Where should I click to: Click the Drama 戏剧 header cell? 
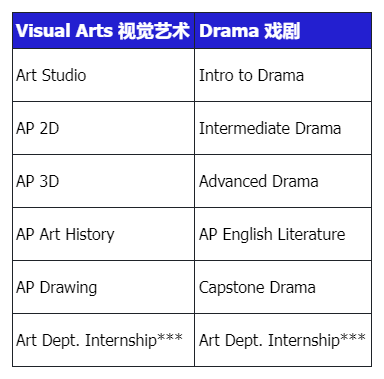(x=283, y=31)
